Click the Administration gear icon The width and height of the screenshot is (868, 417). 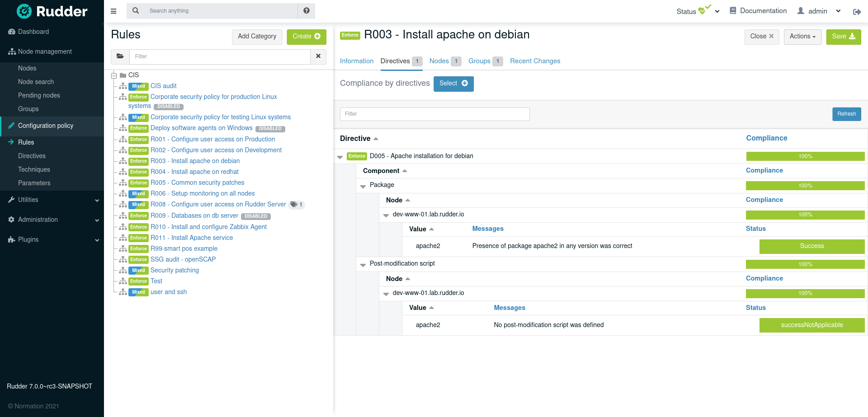[11, 220]
